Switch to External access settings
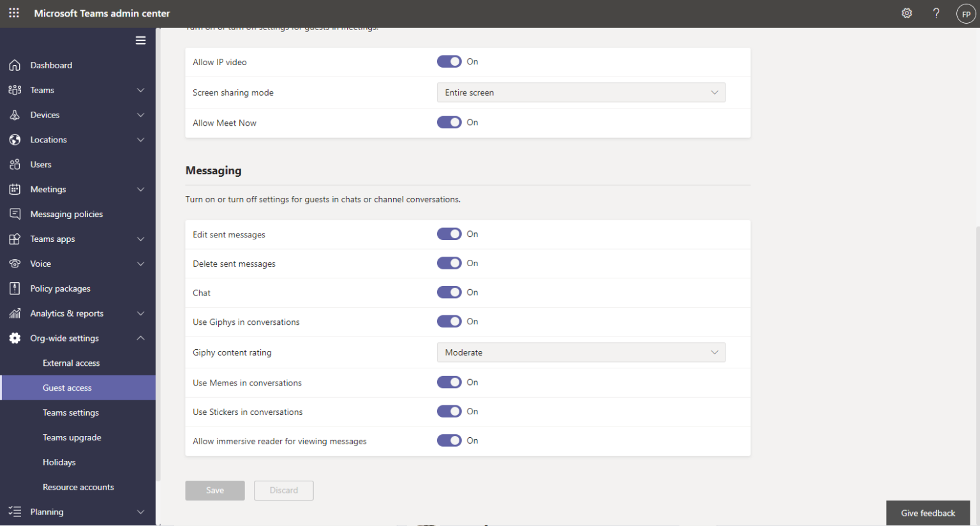Viewport: 980px width, 526px height. tap(71, 363)
